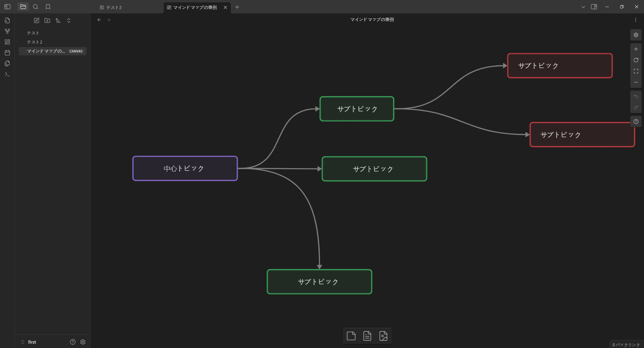Open templates icon in ribbon
644x348 pixels.
7,63
